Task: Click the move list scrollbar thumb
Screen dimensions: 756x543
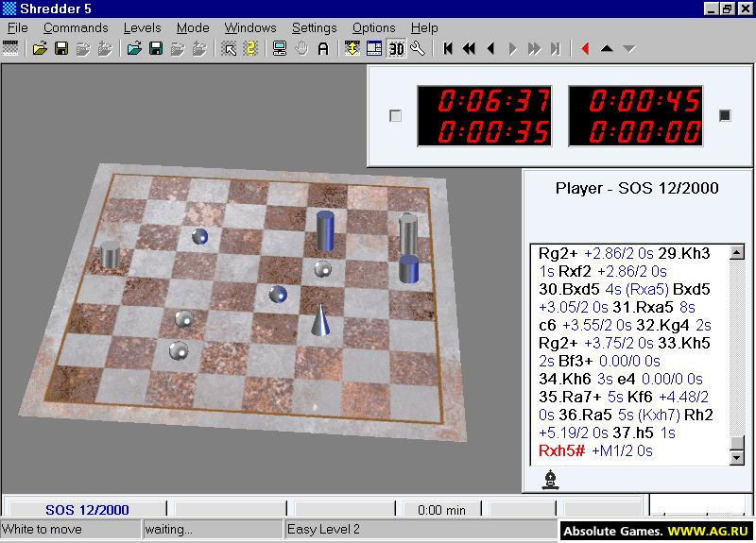Action: coord(737,442)
